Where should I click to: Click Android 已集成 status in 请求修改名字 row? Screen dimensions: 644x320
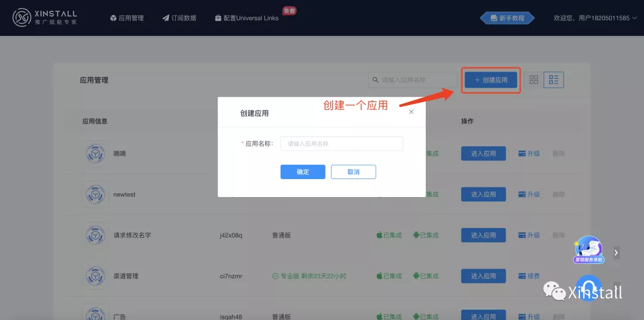pyautogui.click(x=426, y=235)
